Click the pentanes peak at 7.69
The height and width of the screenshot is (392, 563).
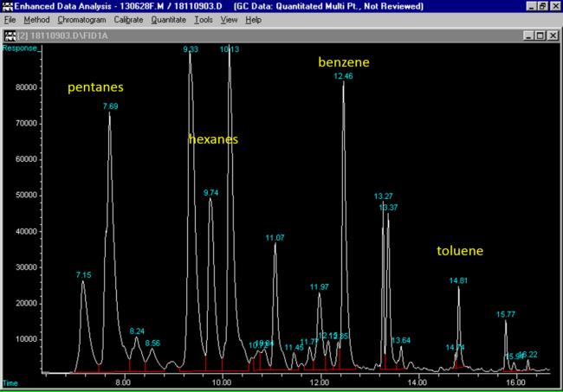pyautogui.click(x=110, y=117)
